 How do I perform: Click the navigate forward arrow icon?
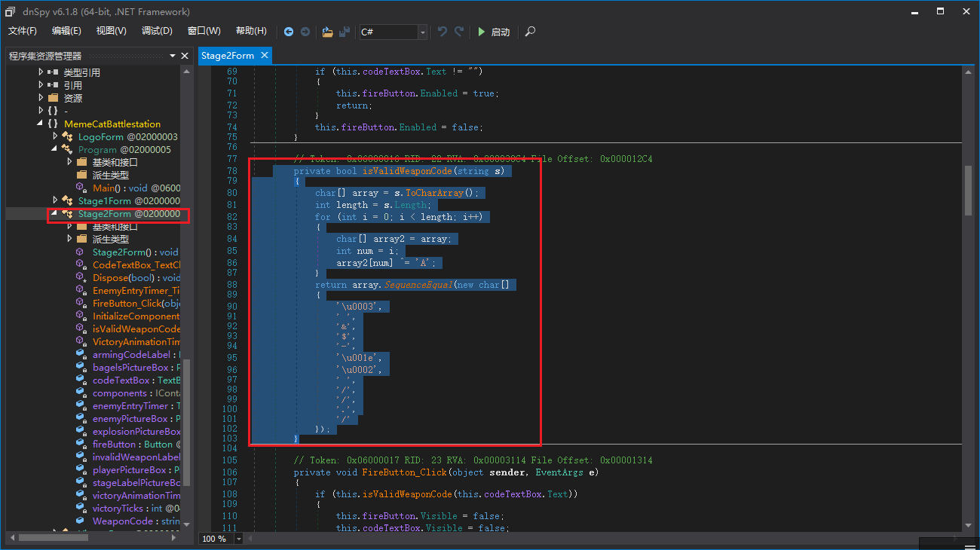click(305, 32)
